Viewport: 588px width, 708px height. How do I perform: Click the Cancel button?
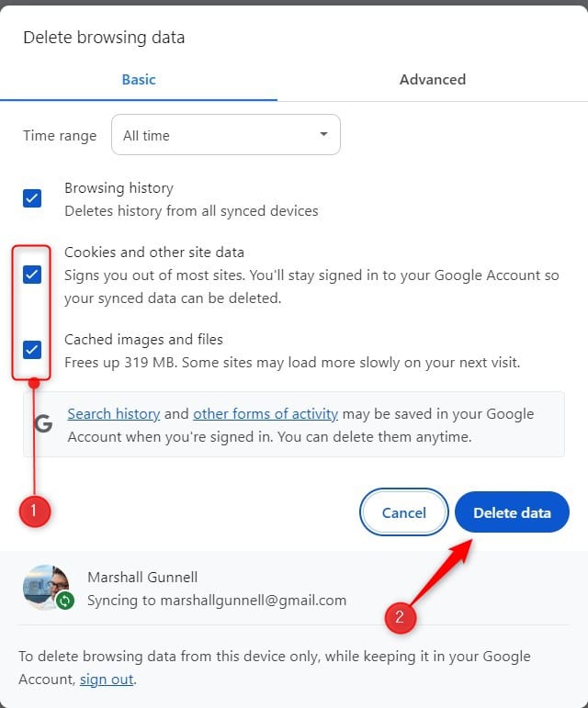tap(403, 512)
